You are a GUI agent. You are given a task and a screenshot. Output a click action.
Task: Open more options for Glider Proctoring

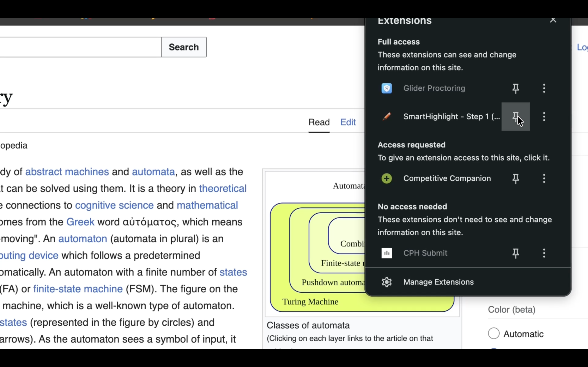[x=544, y=88]
